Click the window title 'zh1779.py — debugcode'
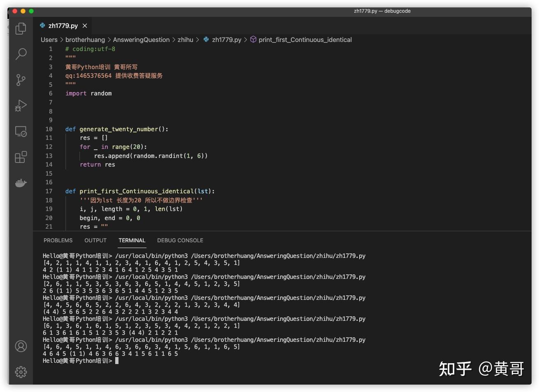 [x=382, y=11]
